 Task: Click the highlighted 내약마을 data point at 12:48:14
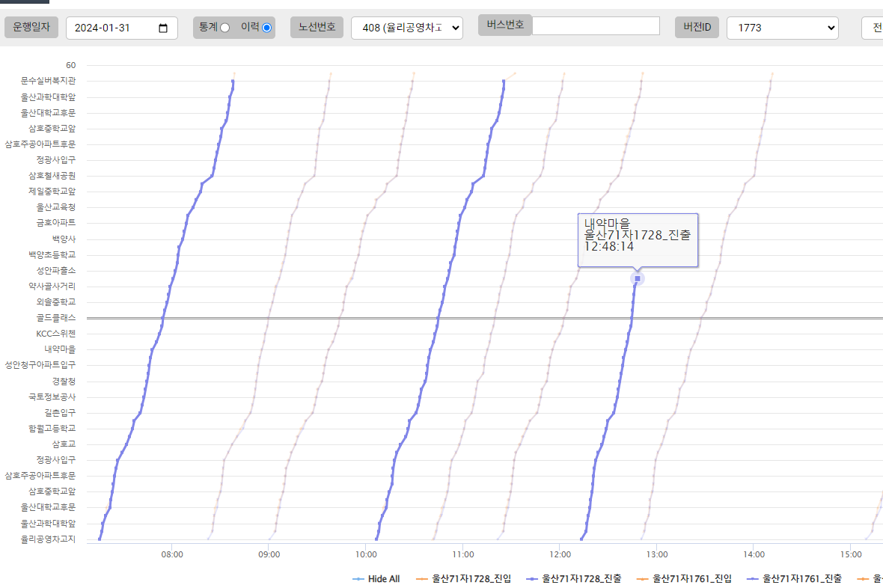638,279
